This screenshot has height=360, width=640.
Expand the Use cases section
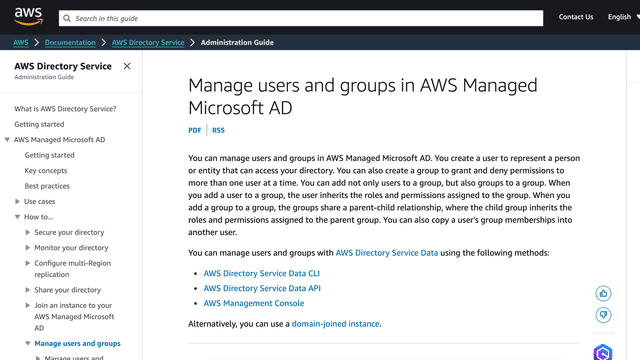tap(17, 201)
